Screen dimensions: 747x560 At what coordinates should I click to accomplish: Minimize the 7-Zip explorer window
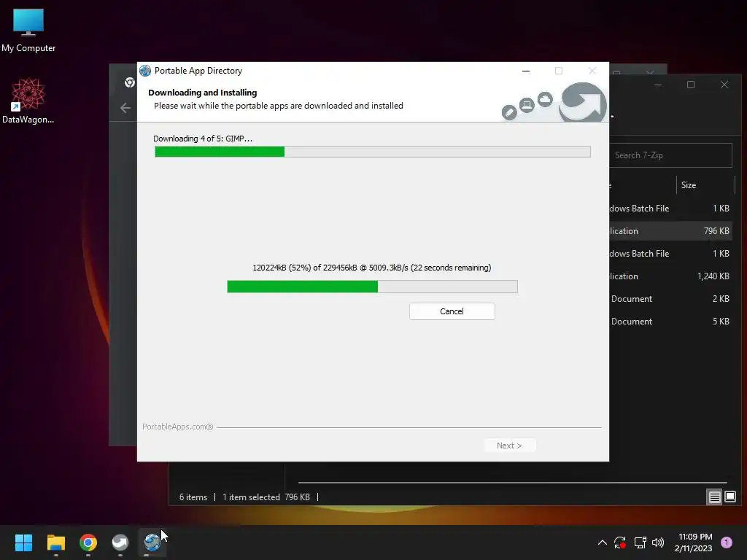coord(658,85)
